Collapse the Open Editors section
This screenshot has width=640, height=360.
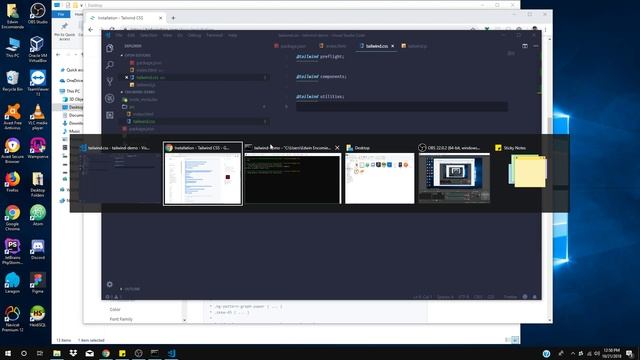point(137,55)
